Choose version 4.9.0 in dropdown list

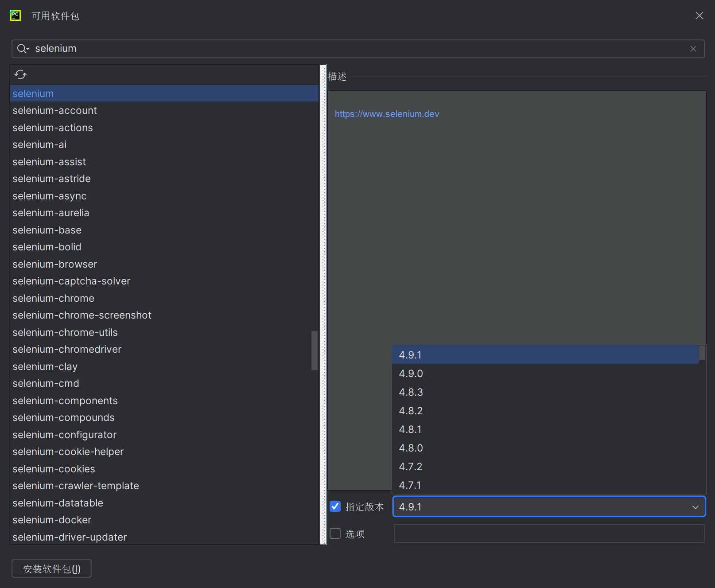tap(545, 374)
